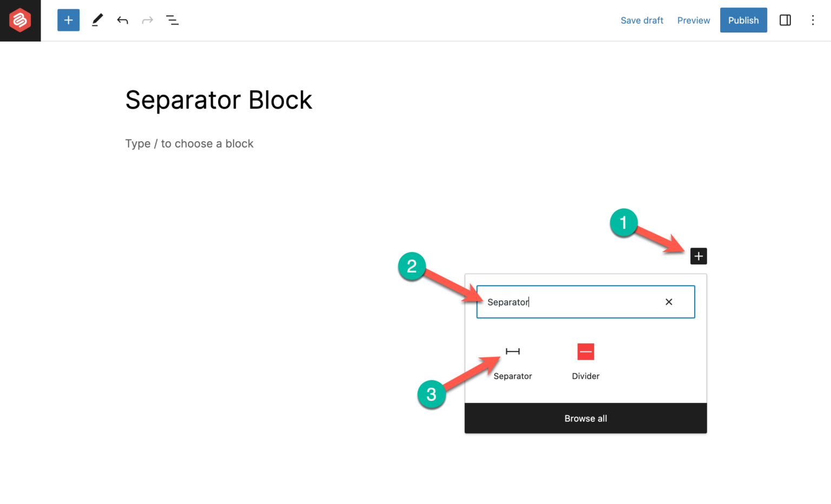Clear the search with the X icon

[x=669, y=302]
